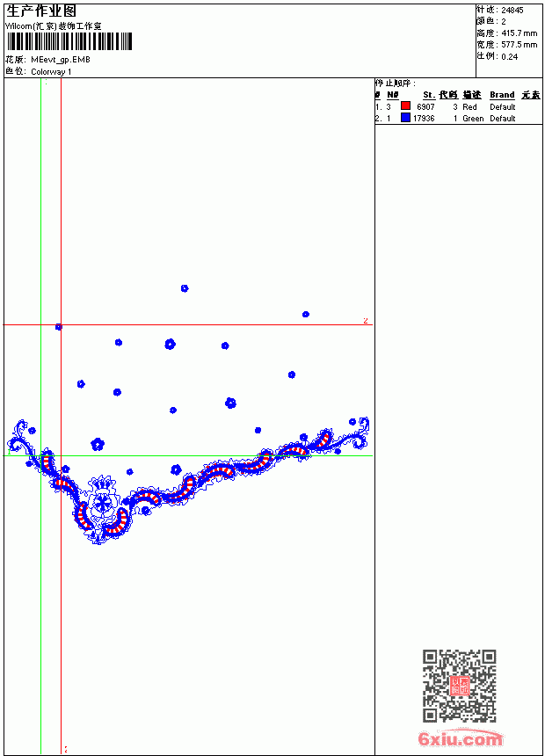Open the 6xiu.com watermark link
This screenshot has height=756, width=545.
[x=460, y=738]
